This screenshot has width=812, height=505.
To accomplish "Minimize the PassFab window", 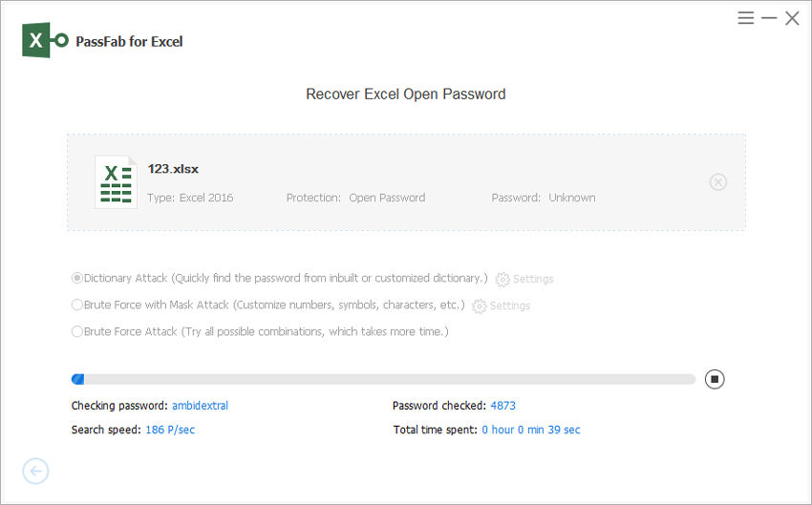I will pos(769,18).
